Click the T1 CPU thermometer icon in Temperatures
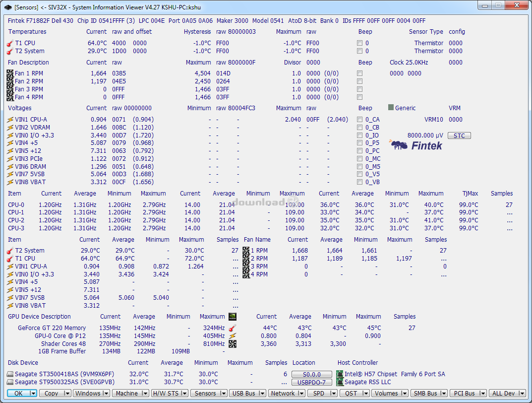Viewport: 532px width, 403px height. tap(10, 44)
